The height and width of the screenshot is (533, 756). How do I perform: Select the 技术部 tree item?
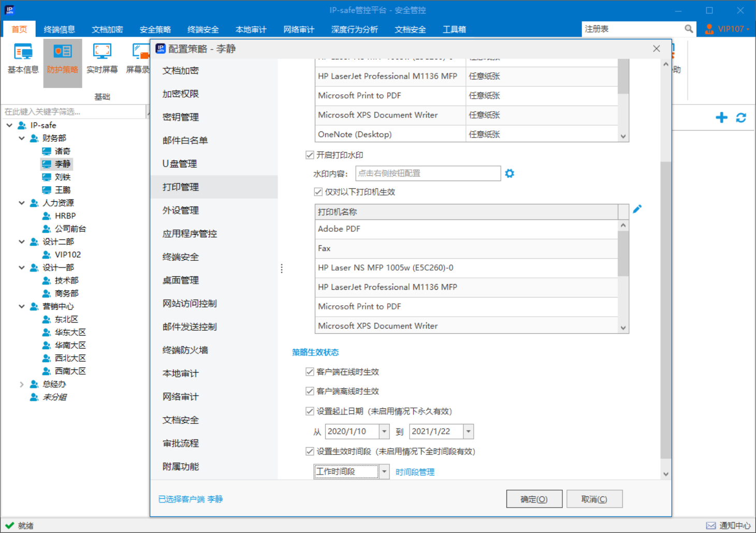coord(66,280)
